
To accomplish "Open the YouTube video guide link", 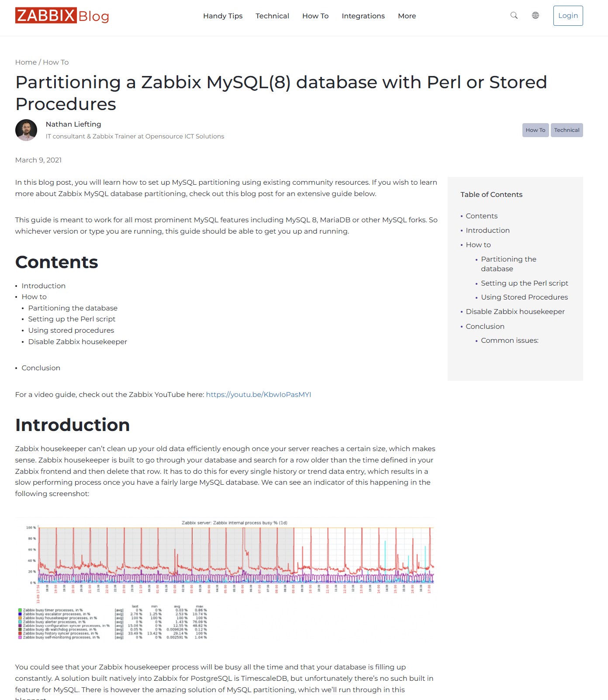I will click(x=258, y=395).
